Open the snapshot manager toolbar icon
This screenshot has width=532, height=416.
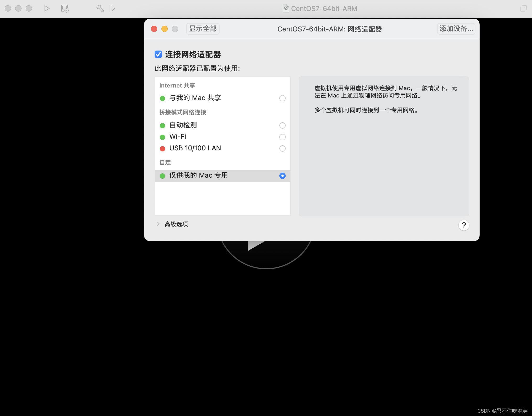(x=65, y=8)
